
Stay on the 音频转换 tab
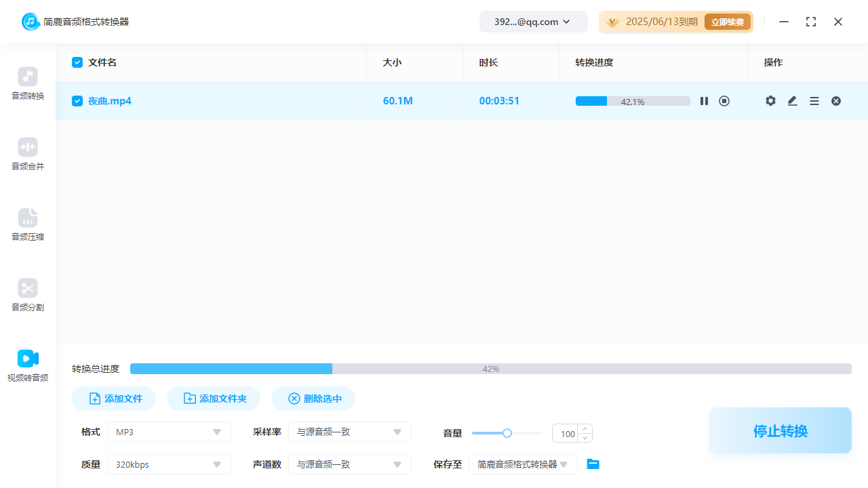pos(27,84)
